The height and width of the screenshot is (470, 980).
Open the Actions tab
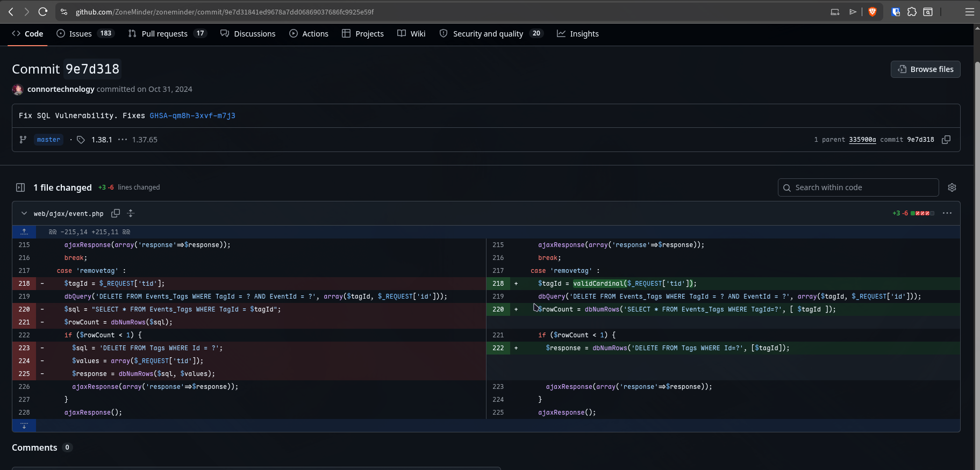(x=309, y=34)
